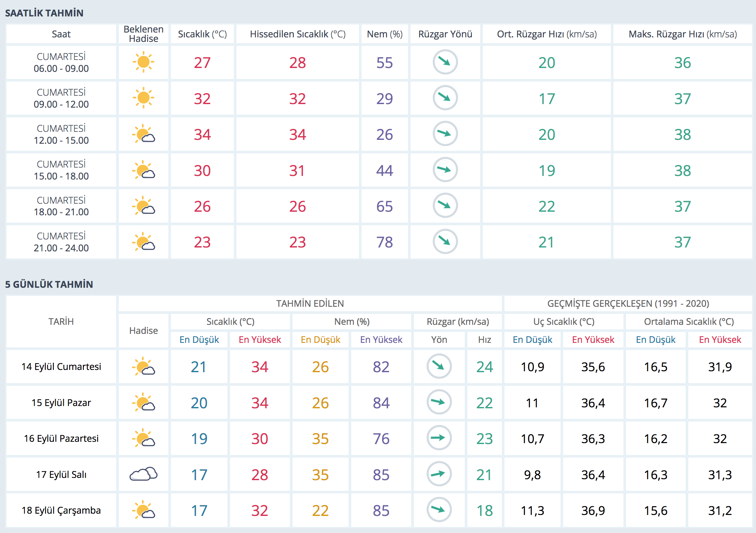
Task: Click sunny icon for Cumartesi 06.00 - 09.00
Action: pos(143,62)
